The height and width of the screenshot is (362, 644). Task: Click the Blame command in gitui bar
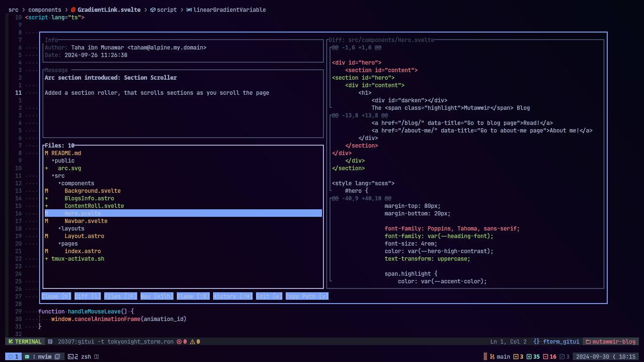[193, 296]
